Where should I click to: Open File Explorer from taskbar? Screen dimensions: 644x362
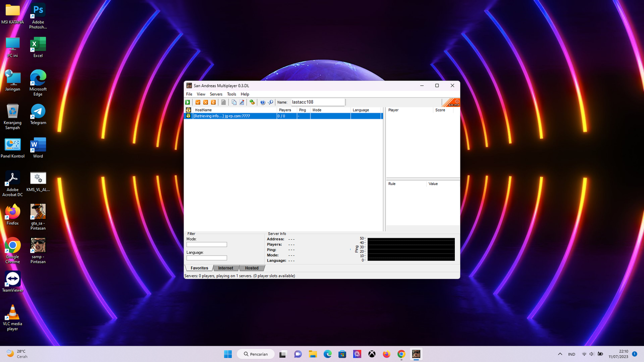click(312, 354)
